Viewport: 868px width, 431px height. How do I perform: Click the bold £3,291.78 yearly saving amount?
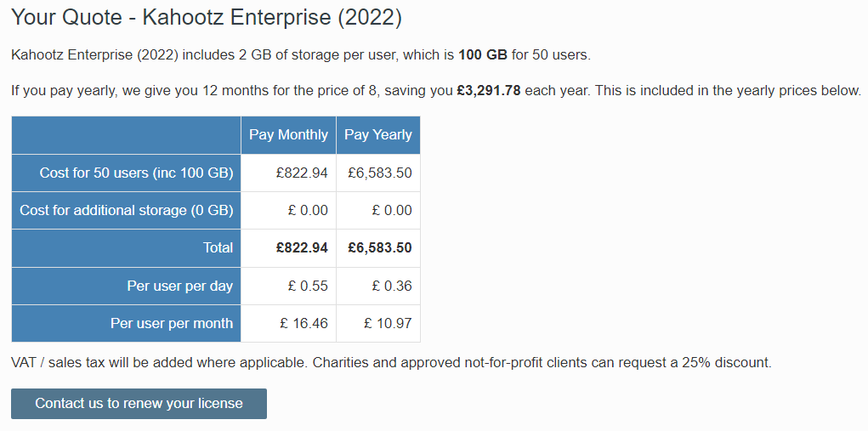point(488,90)
